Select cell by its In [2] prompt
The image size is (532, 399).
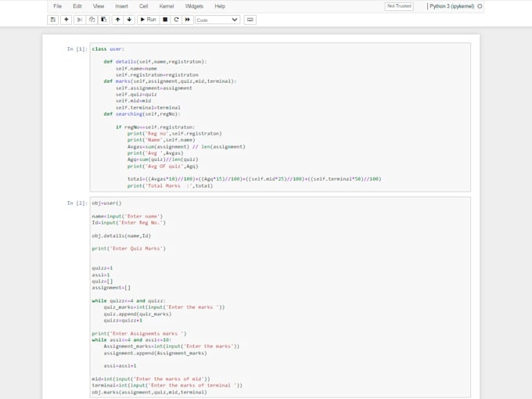[x=77, y=203]
